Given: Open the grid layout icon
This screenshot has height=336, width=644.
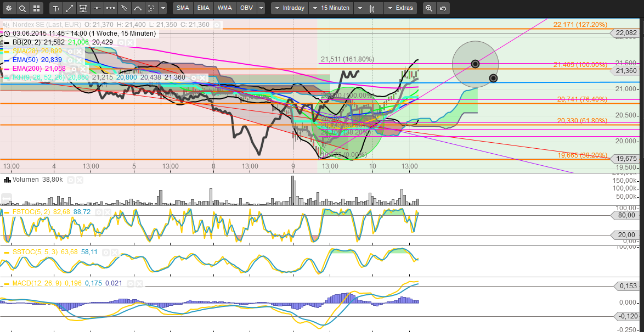Looking at the screenshot, I should point(36,8).
